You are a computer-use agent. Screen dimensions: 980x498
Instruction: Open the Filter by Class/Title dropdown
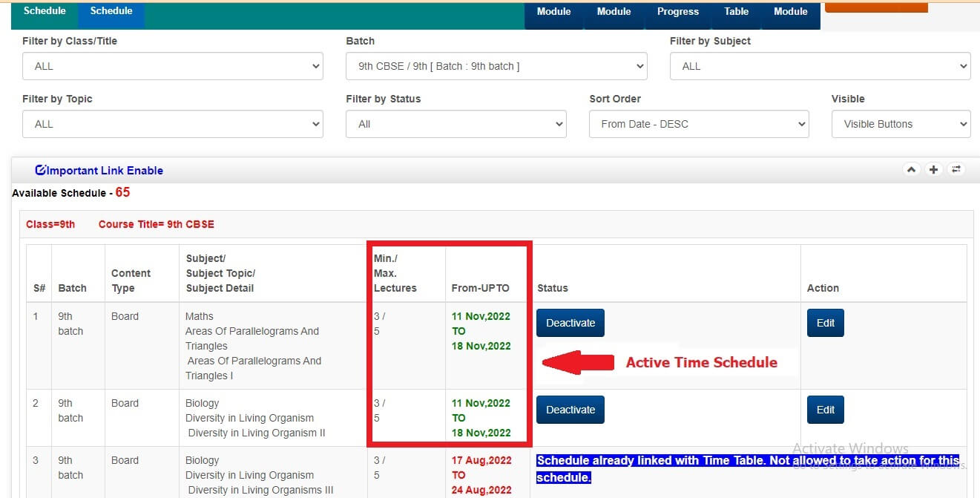click(x=172, y=66)
